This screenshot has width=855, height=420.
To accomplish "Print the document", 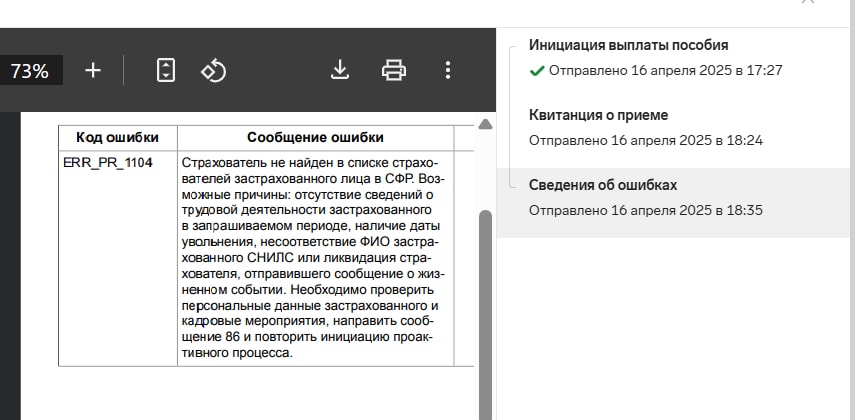I will [x=394, y=70].
